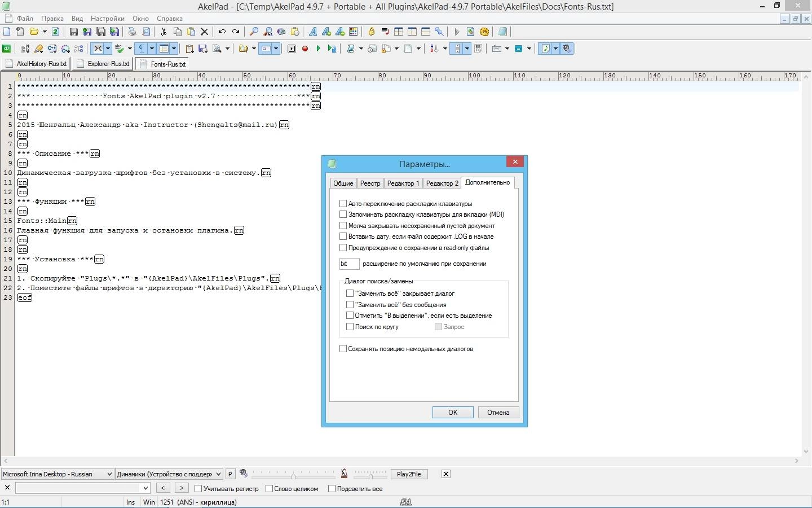Click the find previous < button
This screenshot has height=508, width=812.
[163, 488]
